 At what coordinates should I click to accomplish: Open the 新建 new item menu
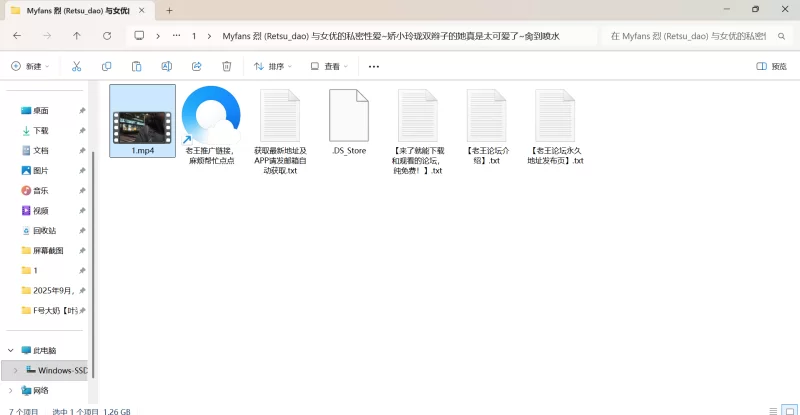32,66
